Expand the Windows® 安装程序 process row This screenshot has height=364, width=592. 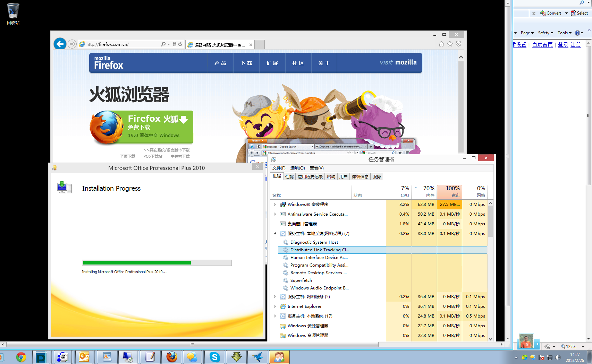(275, 205)
